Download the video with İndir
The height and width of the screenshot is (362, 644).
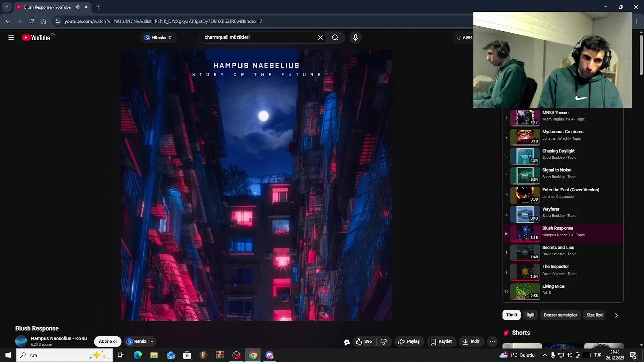(471, 341)
